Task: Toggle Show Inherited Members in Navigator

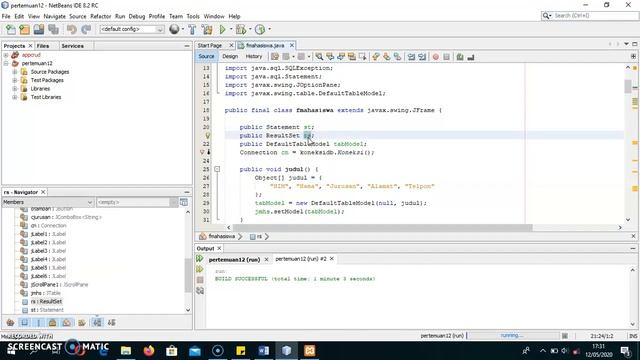Action: 10,322
